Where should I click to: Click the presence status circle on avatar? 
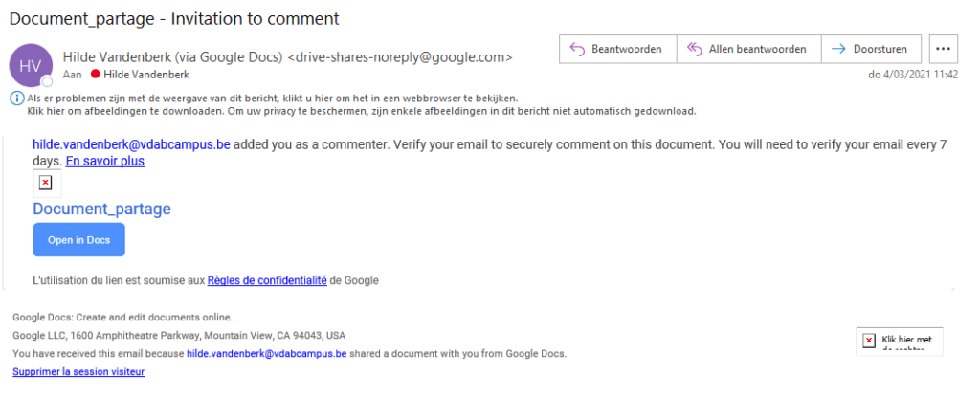[47, 82]
